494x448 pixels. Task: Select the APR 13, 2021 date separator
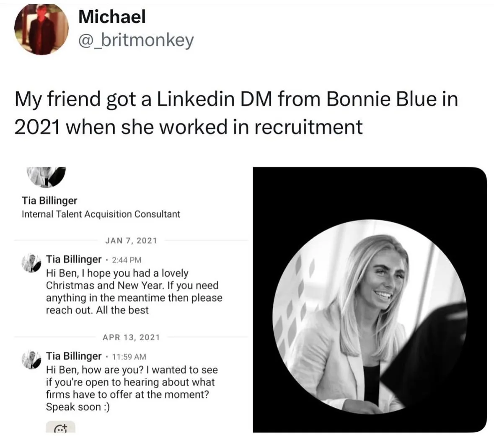[131, 337]
